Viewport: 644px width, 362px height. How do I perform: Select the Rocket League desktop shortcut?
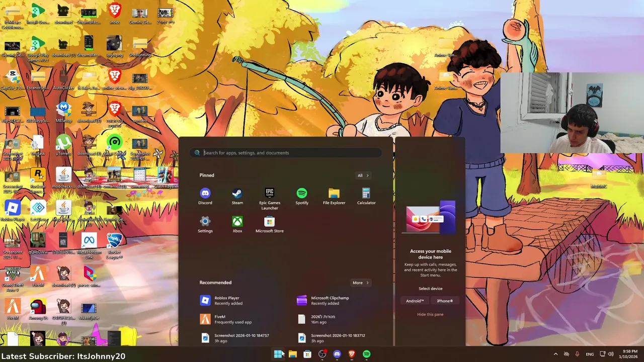click(x=114, y=246)
